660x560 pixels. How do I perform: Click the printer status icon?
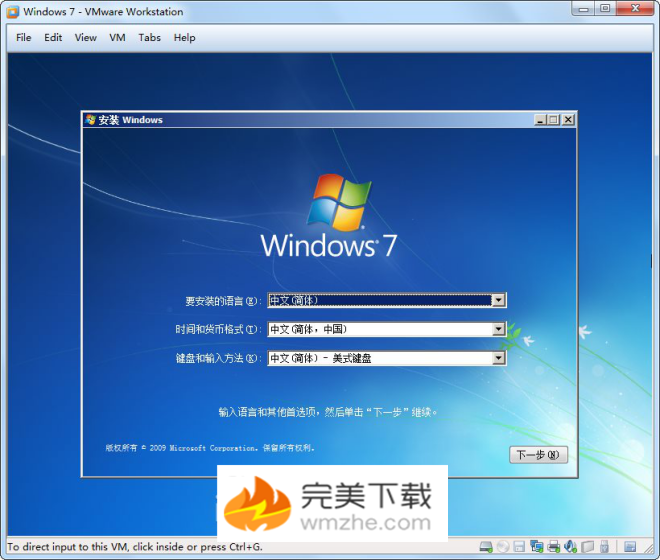click(x=554, y=547)
